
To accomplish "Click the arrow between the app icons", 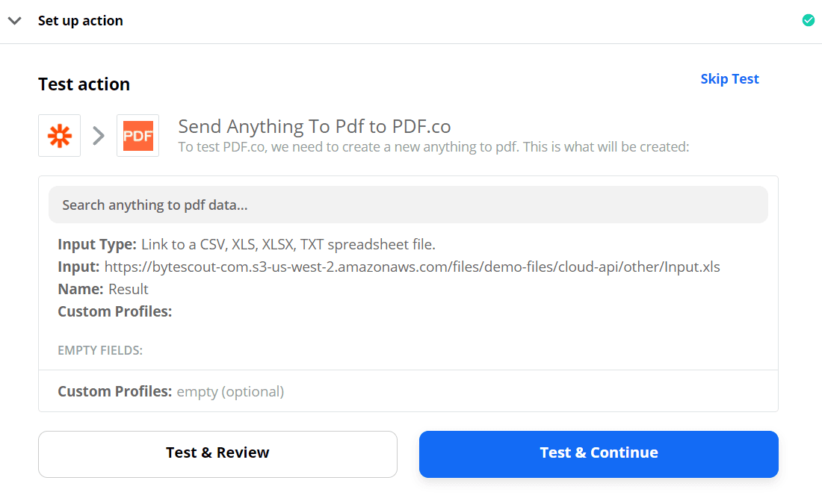I will (x=99, y=136).
